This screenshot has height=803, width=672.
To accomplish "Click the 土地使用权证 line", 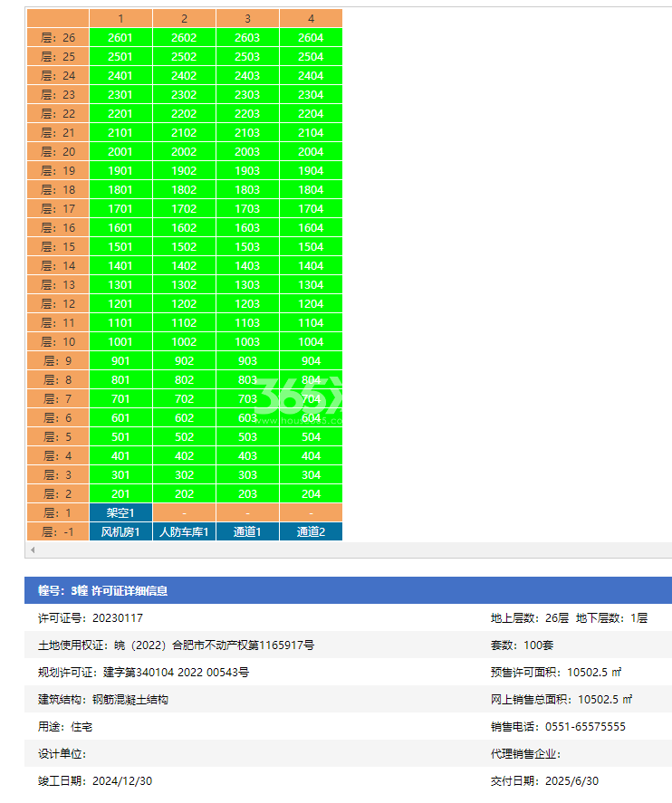I will [177, 645].
